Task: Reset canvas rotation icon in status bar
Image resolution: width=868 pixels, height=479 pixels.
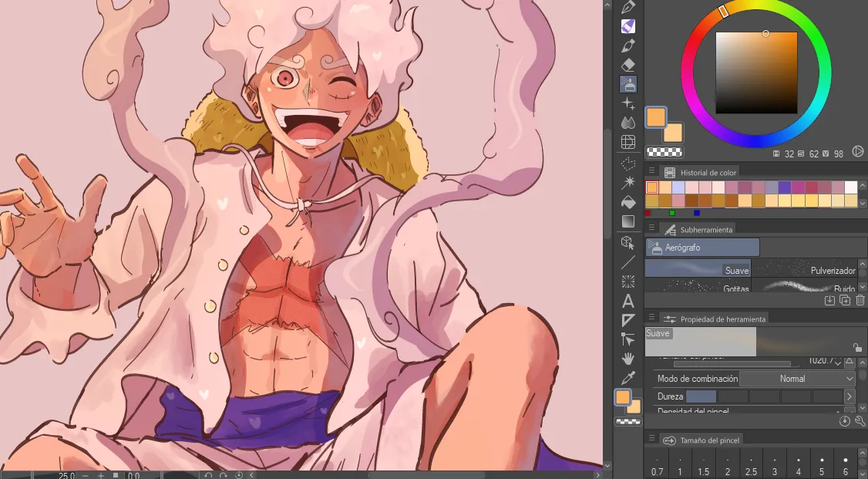Action: (239, 475)
